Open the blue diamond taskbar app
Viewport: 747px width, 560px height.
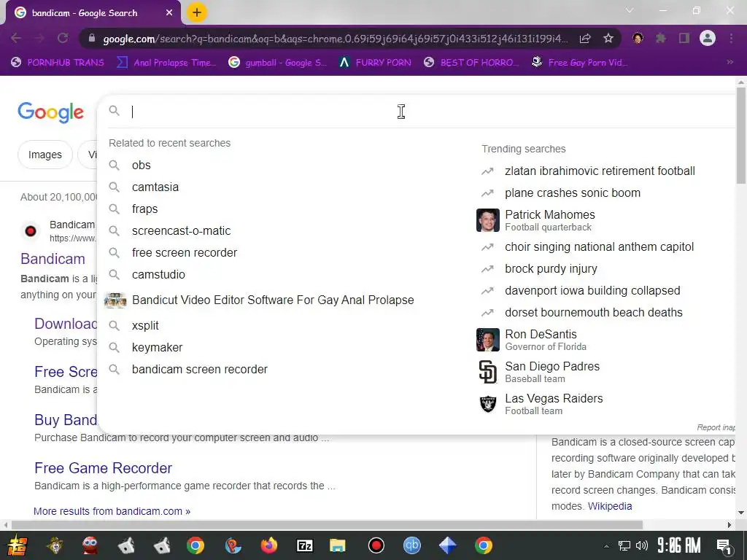tap(447, 545)
